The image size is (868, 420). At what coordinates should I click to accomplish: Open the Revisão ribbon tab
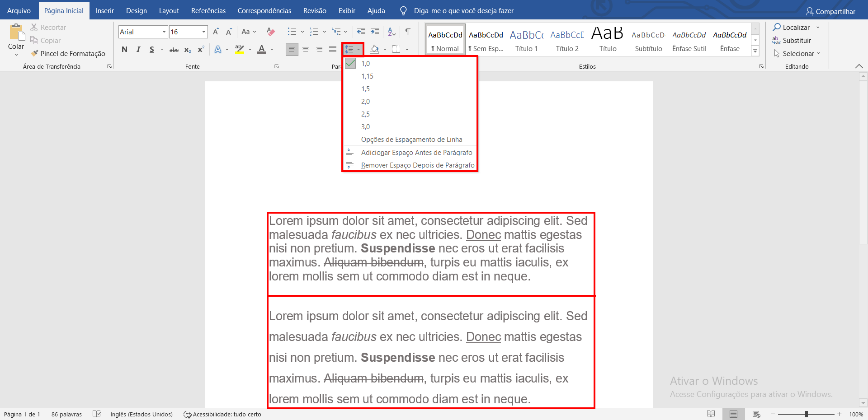tap(314, 10)
